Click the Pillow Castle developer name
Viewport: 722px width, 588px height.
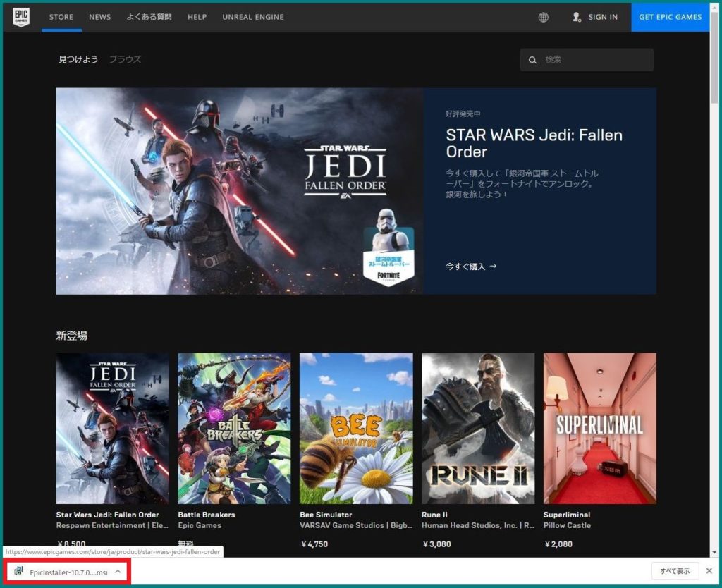coord(567,525)
